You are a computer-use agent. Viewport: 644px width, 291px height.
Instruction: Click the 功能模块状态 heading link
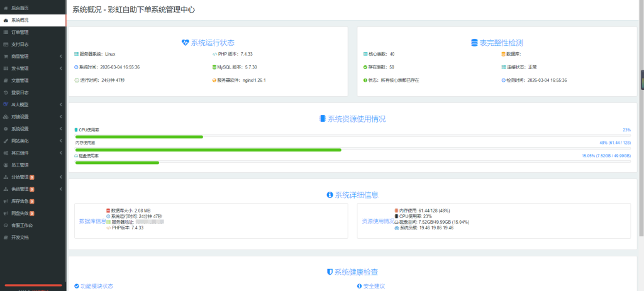point(96,286)
